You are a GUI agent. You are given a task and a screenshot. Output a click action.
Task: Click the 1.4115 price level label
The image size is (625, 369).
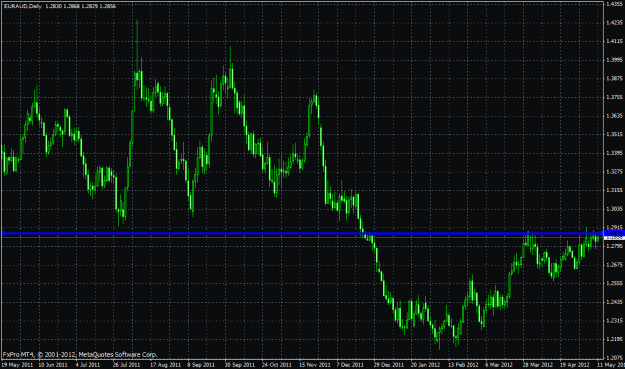coord(614,41)
